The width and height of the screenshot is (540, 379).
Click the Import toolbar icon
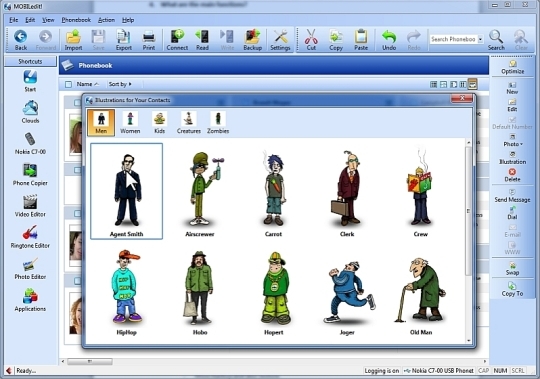click(73, 40)
